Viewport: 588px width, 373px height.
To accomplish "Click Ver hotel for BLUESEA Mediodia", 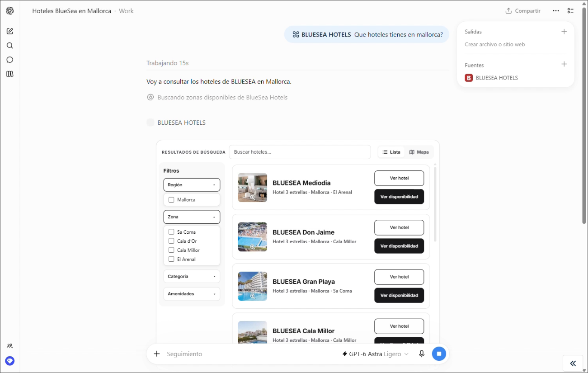I will tap(399, 178).
